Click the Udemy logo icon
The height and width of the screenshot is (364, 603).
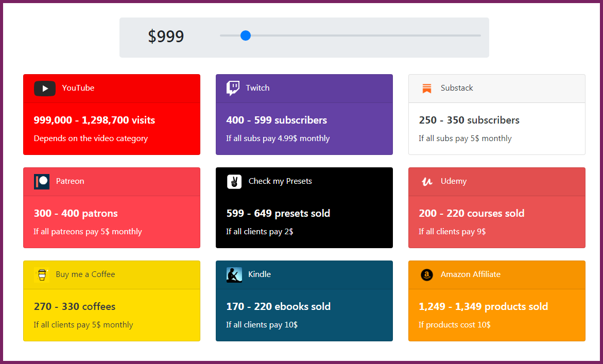pyautogui.click(x=426, y=182)
